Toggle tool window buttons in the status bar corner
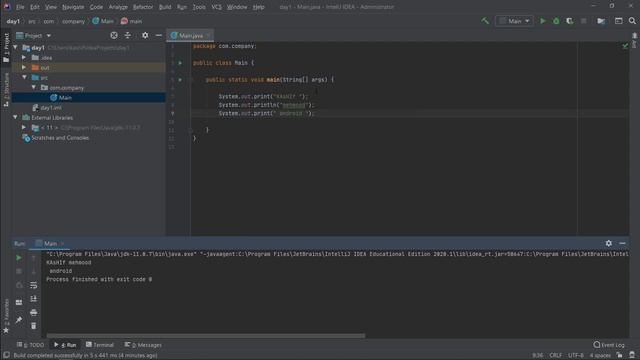 pos(6,355)
